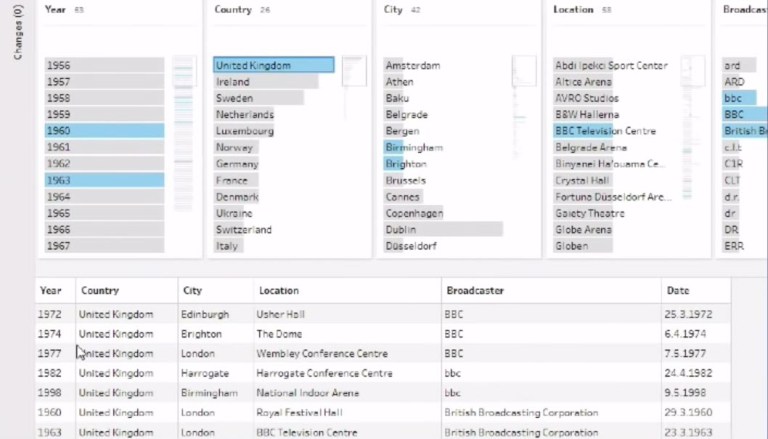The image size is (768, 439).
Task: Select Ireland in the Country card
Action: coord(266,82)
